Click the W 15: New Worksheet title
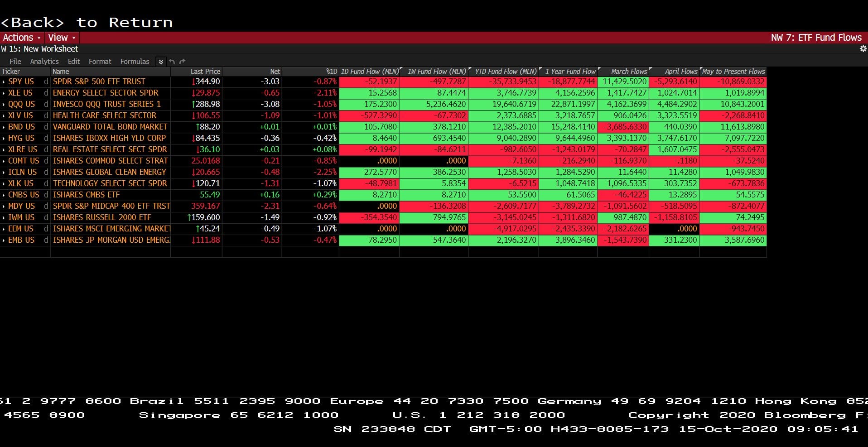 pyautogui.click(x=39, y=48)
